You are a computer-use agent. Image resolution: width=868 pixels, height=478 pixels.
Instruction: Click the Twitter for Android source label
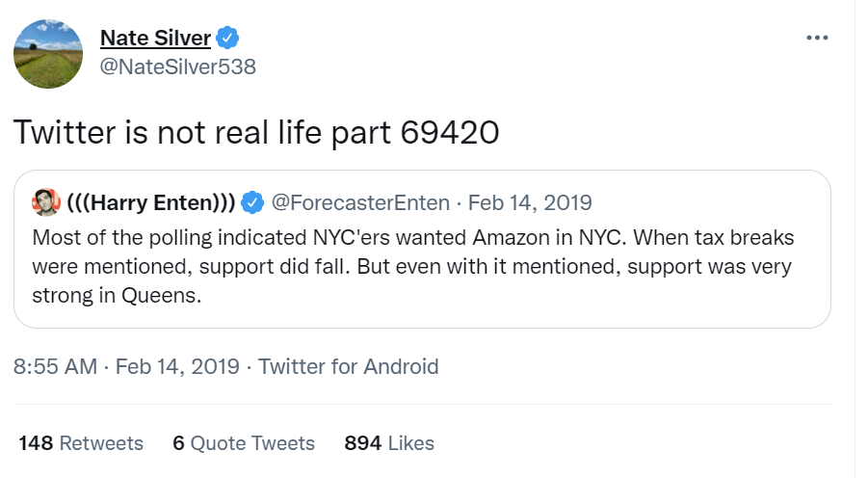coord(349,366)
